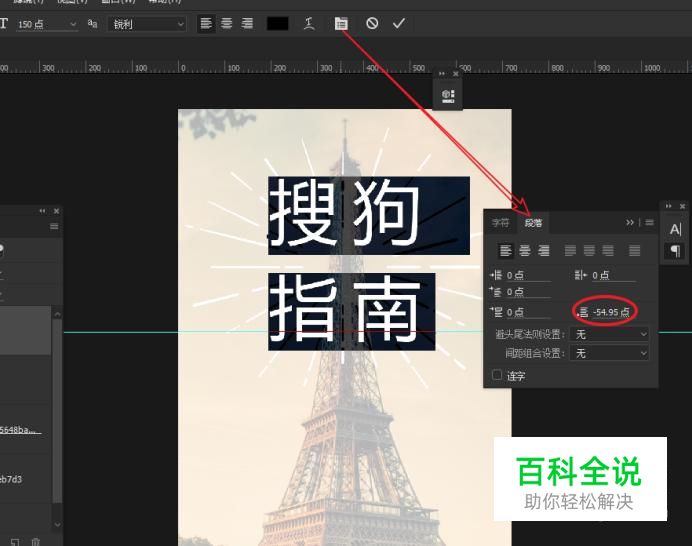Click the eb7d3 item in left panel

pos(11,479)
